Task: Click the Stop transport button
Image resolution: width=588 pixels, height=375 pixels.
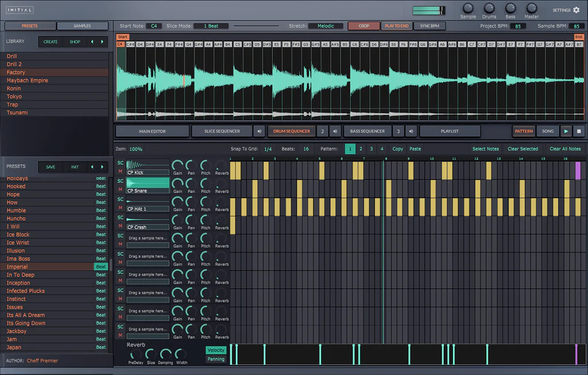Action: click(579, 132)
